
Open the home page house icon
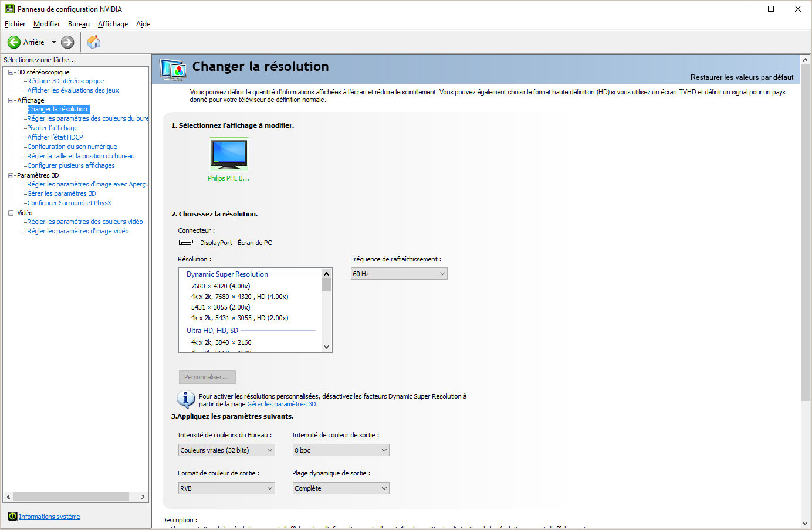(94, 42)
